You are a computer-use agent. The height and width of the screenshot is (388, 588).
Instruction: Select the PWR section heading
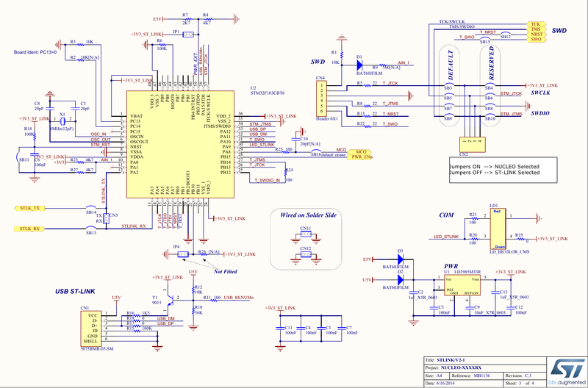point(451,266)
